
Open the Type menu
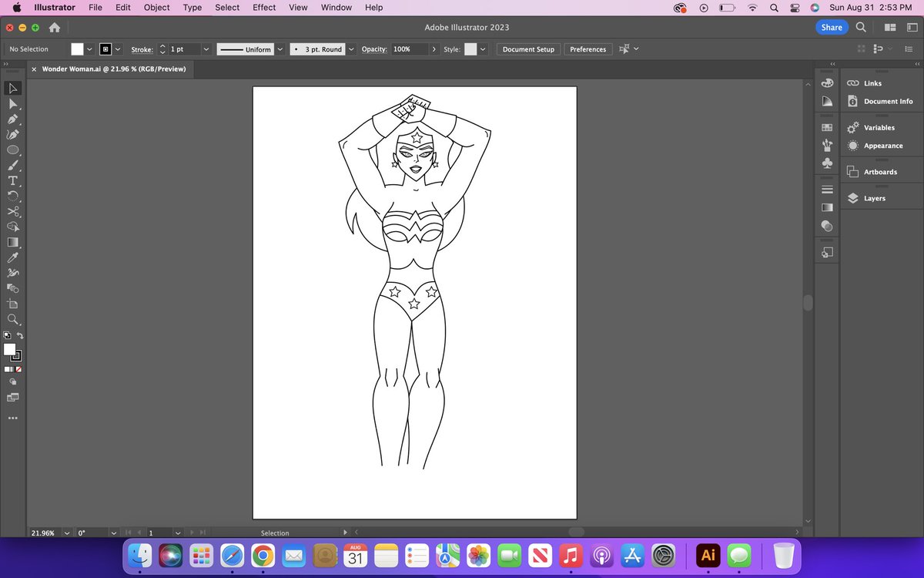pyautogui.click(x=192, y=8)
